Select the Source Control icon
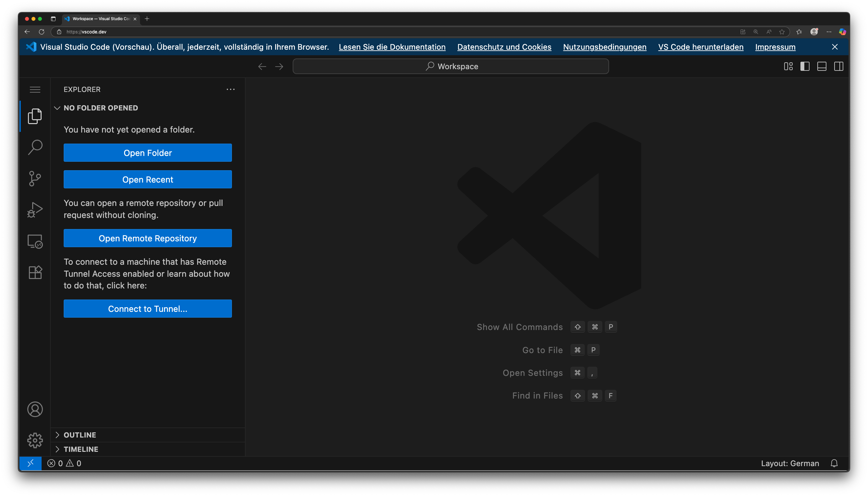The width and height of the screenshot is (868, 496). (x=35, y=179)
